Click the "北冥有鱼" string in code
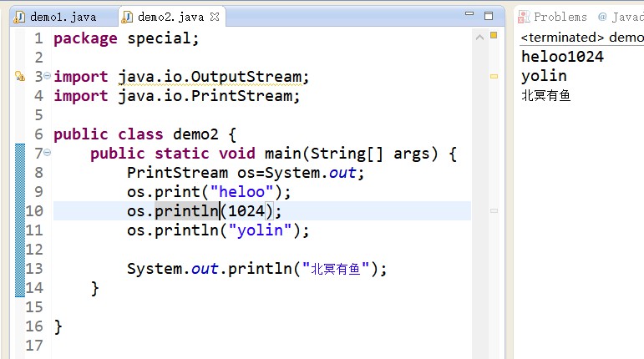The image size is (644, 359). tap(336, 269)
